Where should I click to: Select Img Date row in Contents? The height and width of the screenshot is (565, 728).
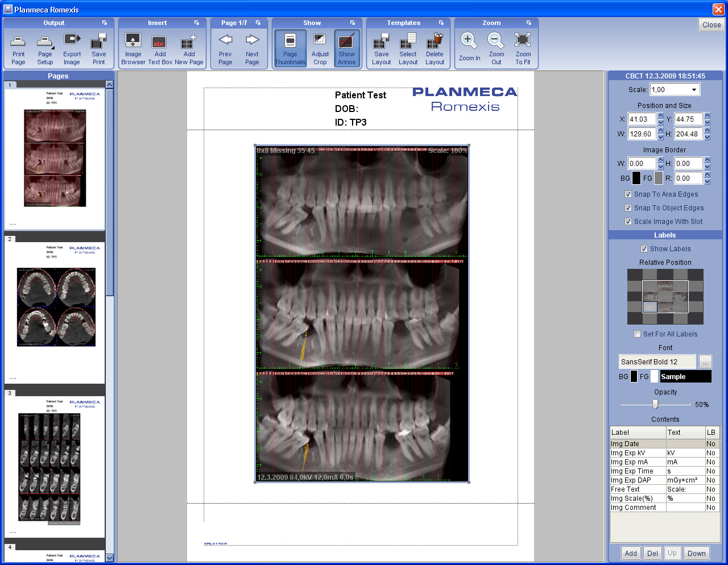tap(665, 444)
